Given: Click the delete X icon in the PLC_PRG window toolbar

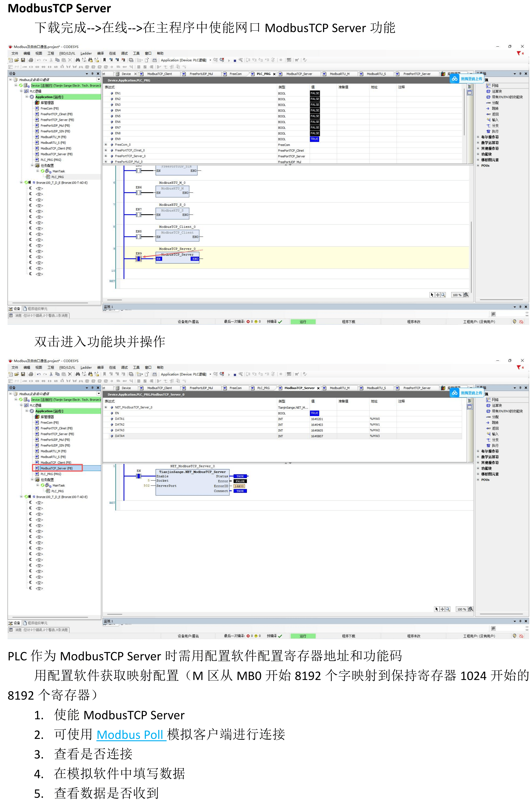Looking at the screenshot, I should click(x=70, y=60).
